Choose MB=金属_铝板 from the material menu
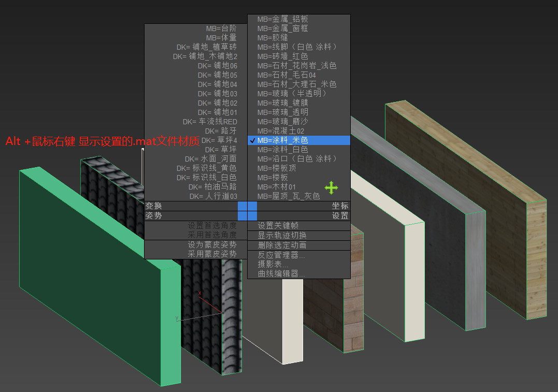 (282, 19)
